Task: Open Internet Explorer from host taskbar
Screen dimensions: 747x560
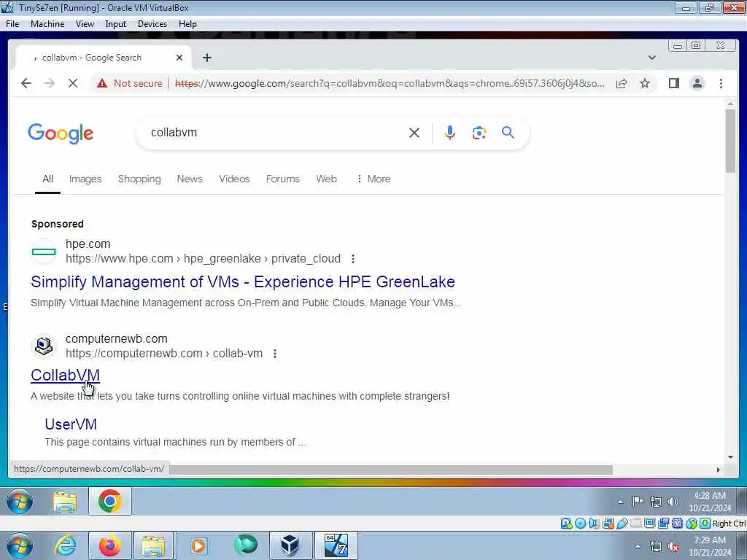Action: point(65,545)
